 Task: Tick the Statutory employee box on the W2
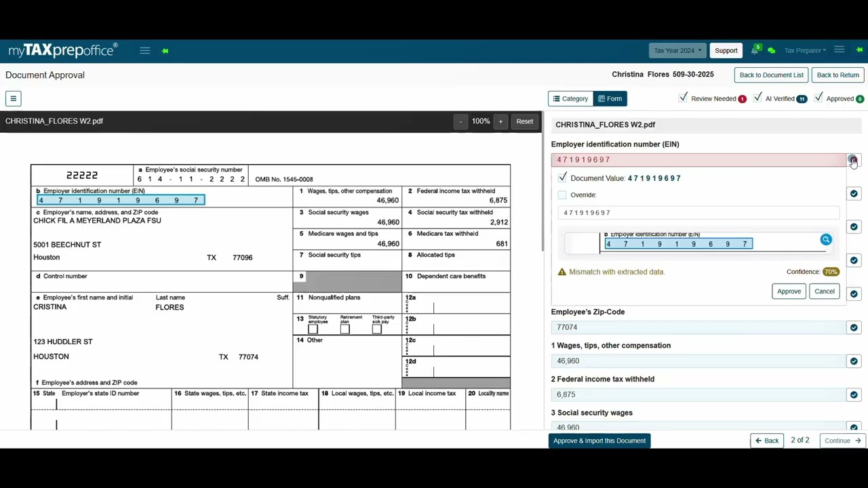pos(313,329)
